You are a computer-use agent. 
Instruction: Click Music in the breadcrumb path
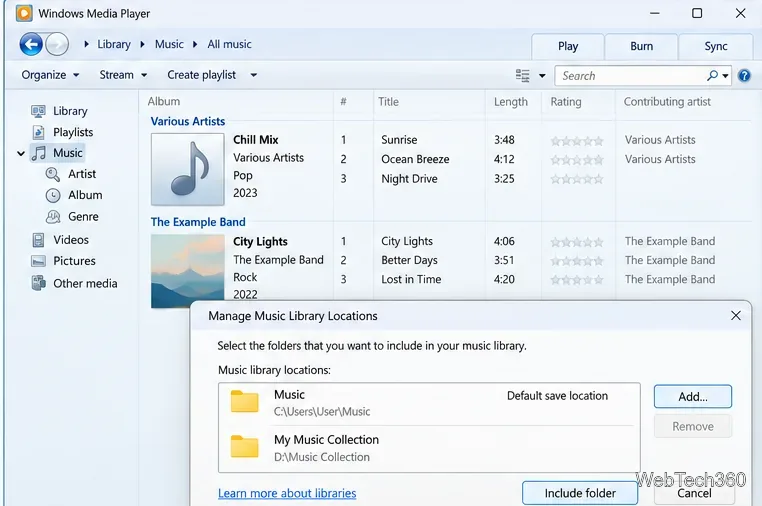pos(169,44)
